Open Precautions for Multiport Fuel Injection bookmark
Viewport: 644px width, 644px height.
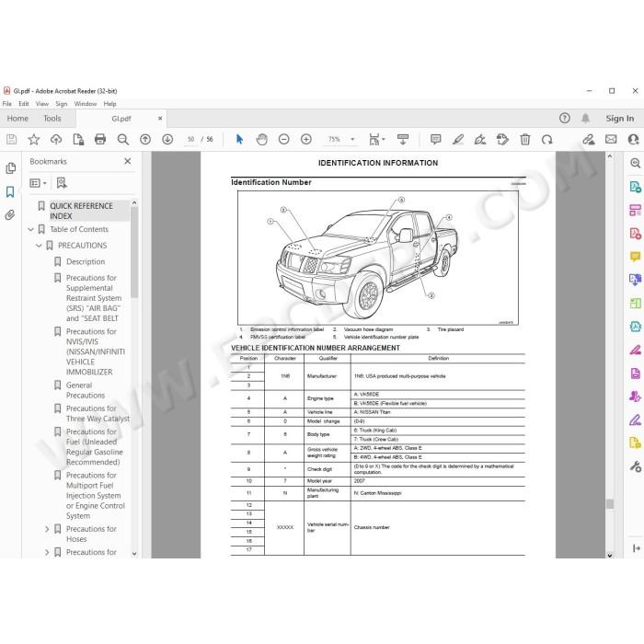(96, 496)
